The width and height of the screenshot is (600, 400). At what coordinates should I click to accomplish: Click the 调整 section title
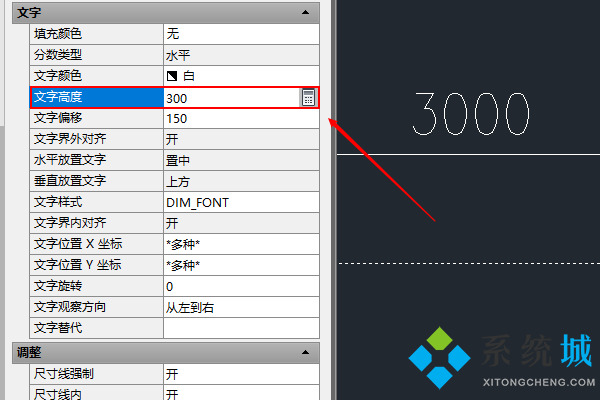pyautogui.click(x=29, y=353)
